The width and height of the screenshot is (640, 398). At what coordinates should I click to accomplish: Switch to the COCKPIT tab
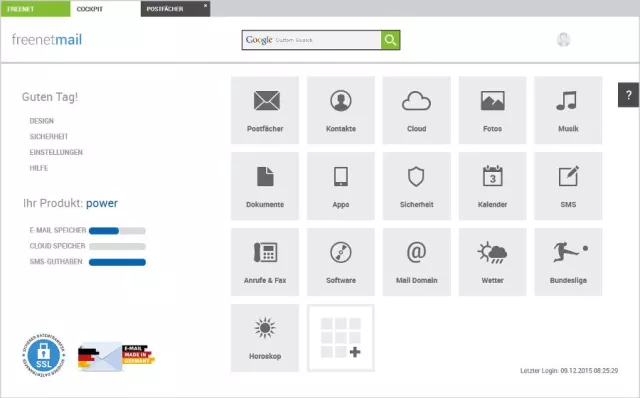click(x=106, y=9)
